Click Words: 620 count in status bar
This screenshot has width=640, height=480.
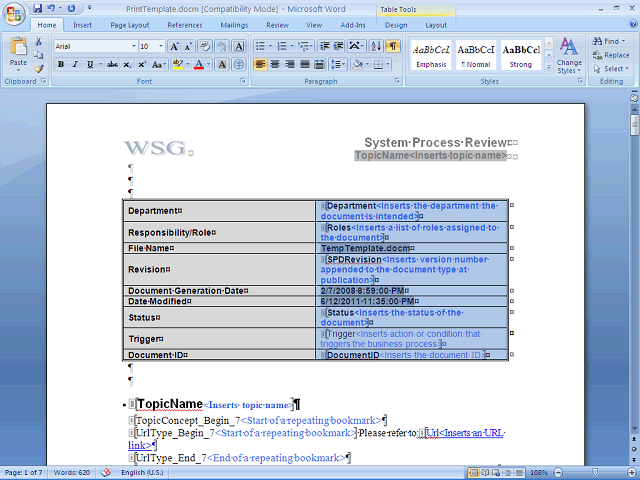pyautogui.click(x=71, y=473)
